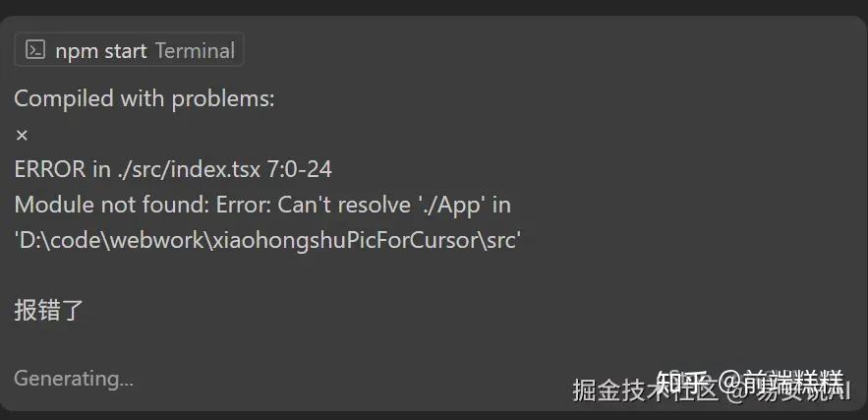Click the './App' module name
This screenshot has width=868, height=420.
(x=450, y=205)
